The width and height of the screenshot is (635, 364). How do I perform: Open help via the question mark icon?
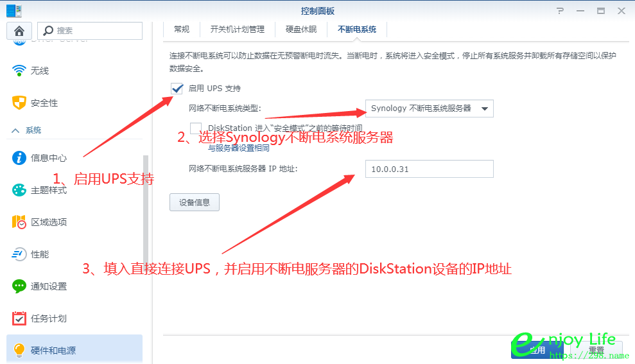click(x=560, y=11)
